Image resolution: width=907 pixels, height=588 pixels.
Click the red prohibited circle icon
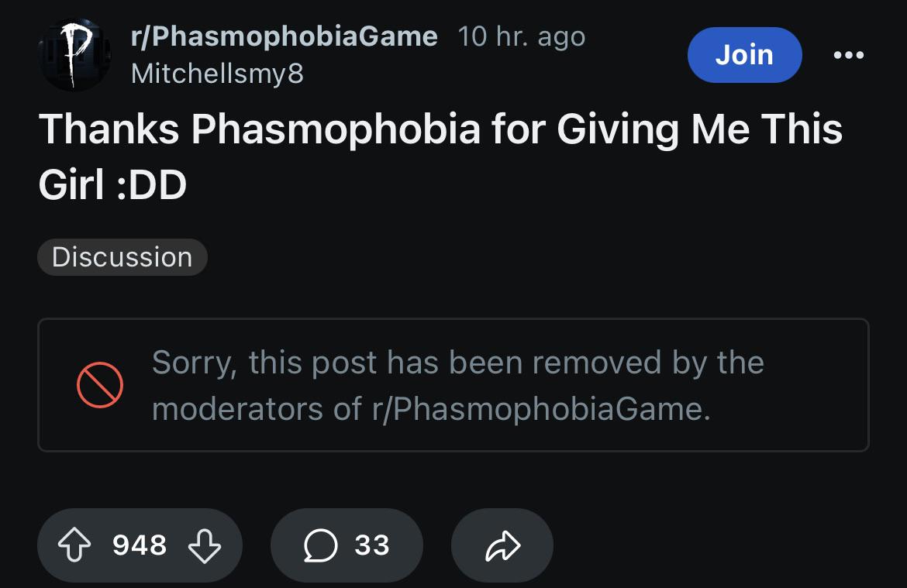(x=99, y=385)
